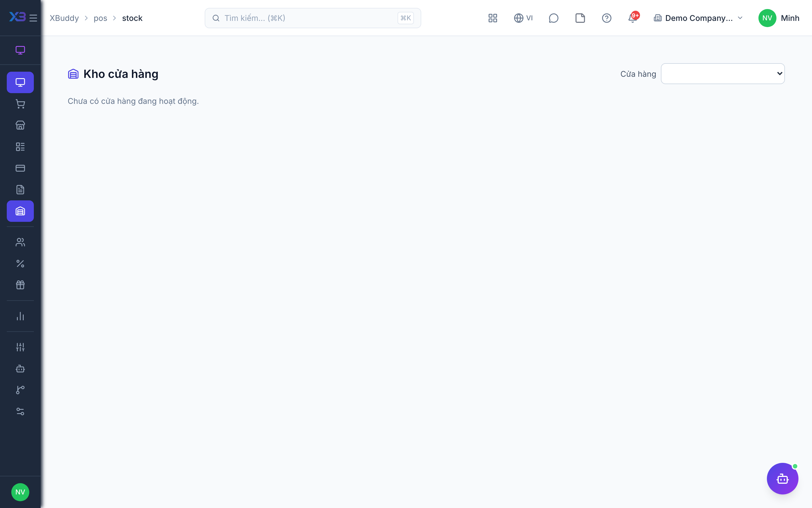The height and width of the screenshot is (508, 812).
Task: Expand the Cửa hàng store dropdown
Action: 723,74
